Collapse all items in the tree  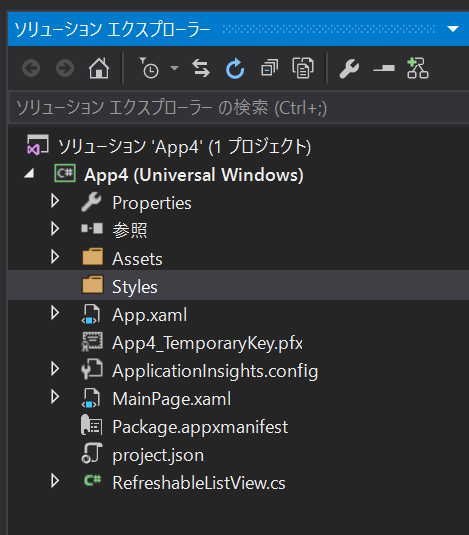(269, 68)
